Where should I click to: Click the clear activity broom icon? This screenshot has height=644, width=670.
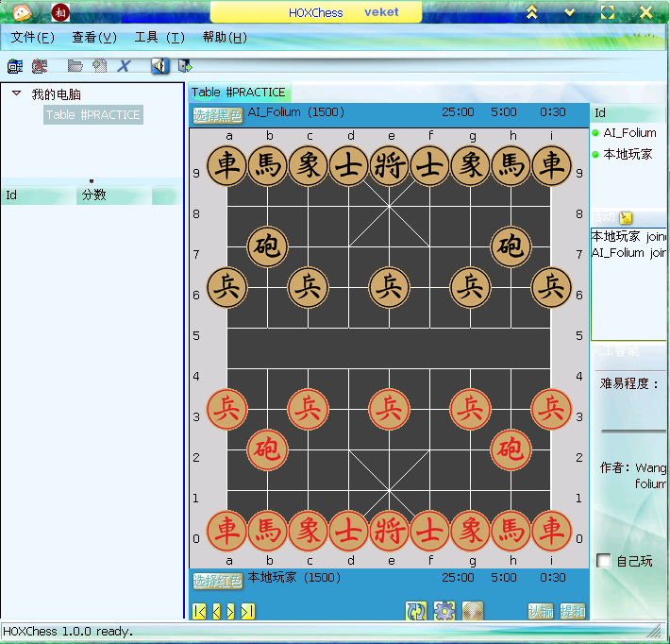point(626,217)
